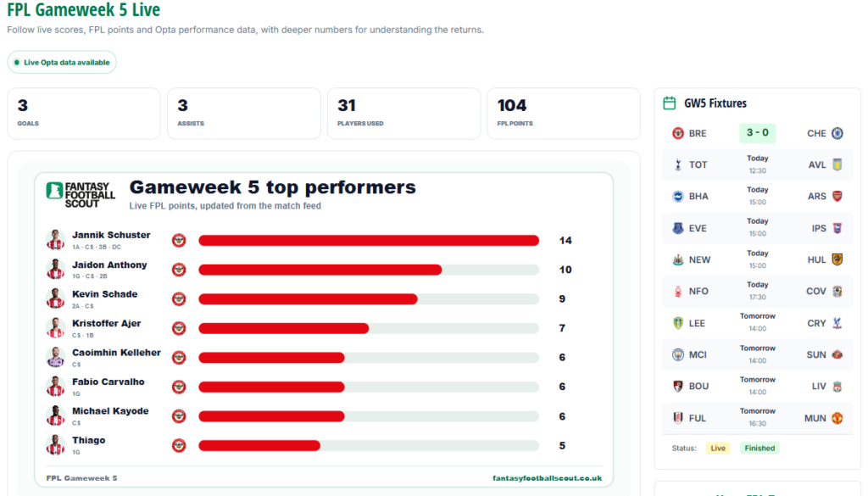Screen dimensions: 868x496
Task: Click the Coventry crest next to COV
Action: point(837,291)
